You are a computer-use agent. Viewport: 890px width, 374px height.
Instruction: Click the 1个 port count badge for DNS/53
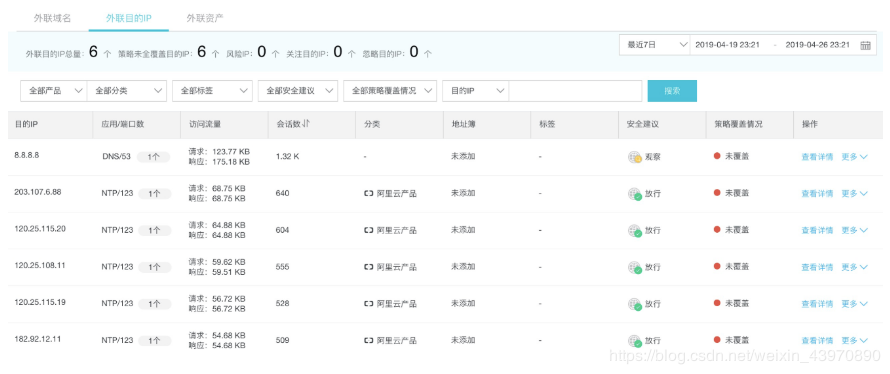coord(154,157)
